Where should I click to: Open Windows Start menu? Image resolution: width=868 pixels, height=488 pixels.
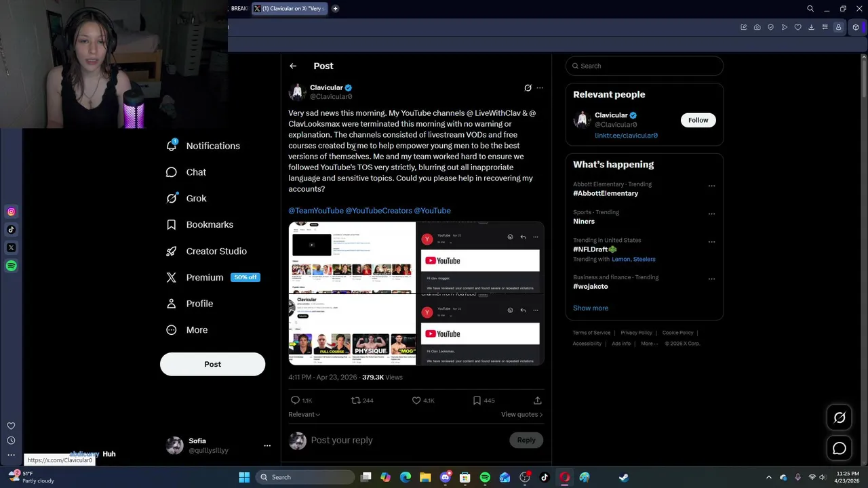244,477
